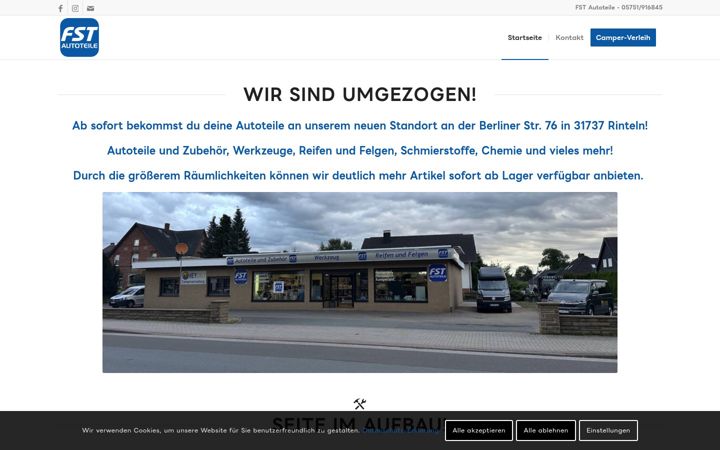Open cookie Einstellungen
The image size is (720, 450).
click(x=608, y=431)
